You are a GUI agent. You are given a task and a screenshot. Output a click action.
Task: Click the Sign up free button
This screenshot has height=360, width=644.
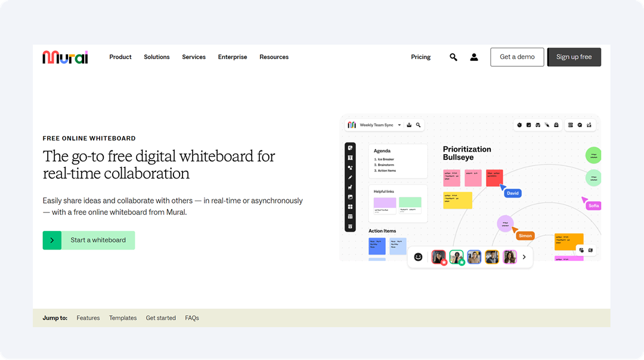[574, 57]
